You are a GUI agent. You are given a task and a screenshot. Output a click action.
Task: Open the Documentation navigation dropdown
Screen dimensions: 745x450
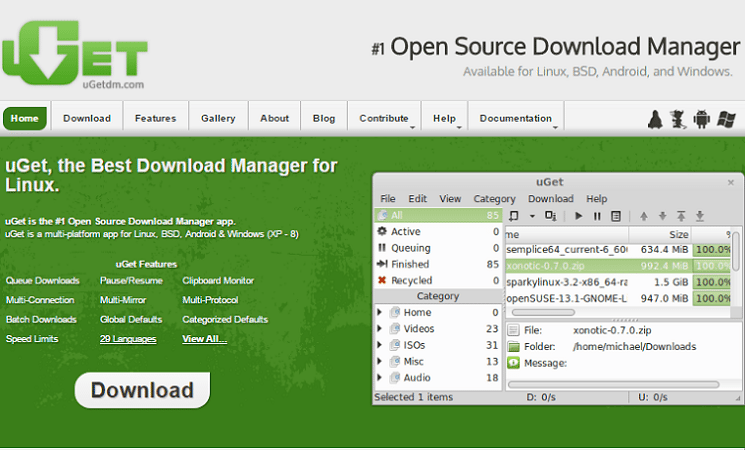(x=516, y=118)
